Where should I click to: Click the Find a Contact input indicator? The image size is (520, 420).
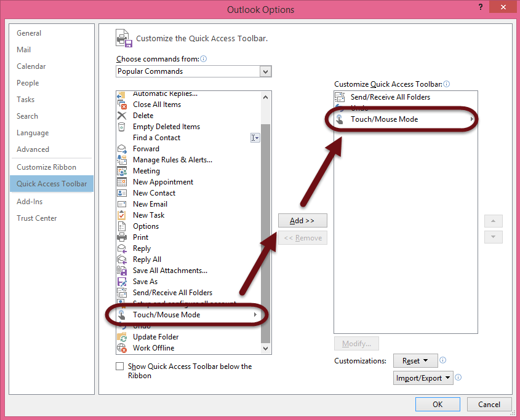click(255, 138)
